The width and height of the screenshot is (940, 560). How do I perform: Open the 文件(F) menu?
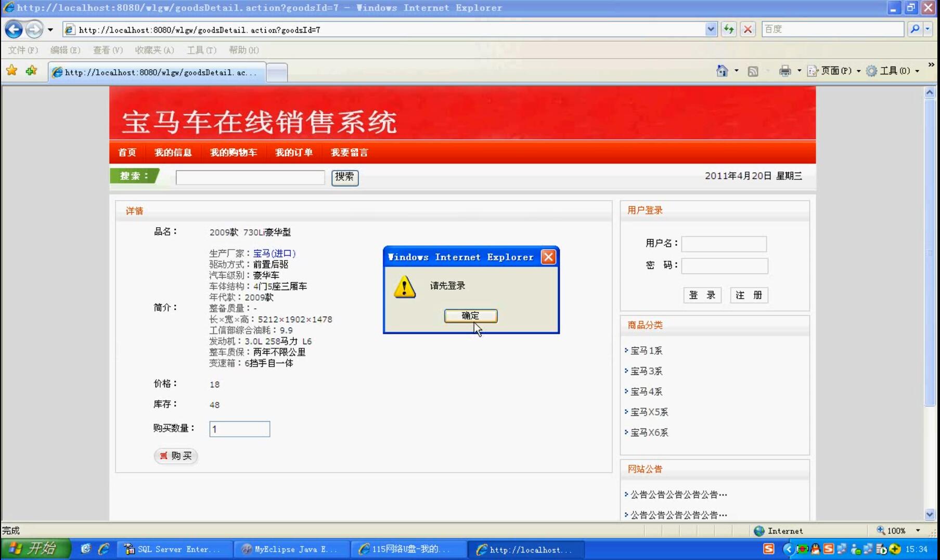(x=23, y=50)
